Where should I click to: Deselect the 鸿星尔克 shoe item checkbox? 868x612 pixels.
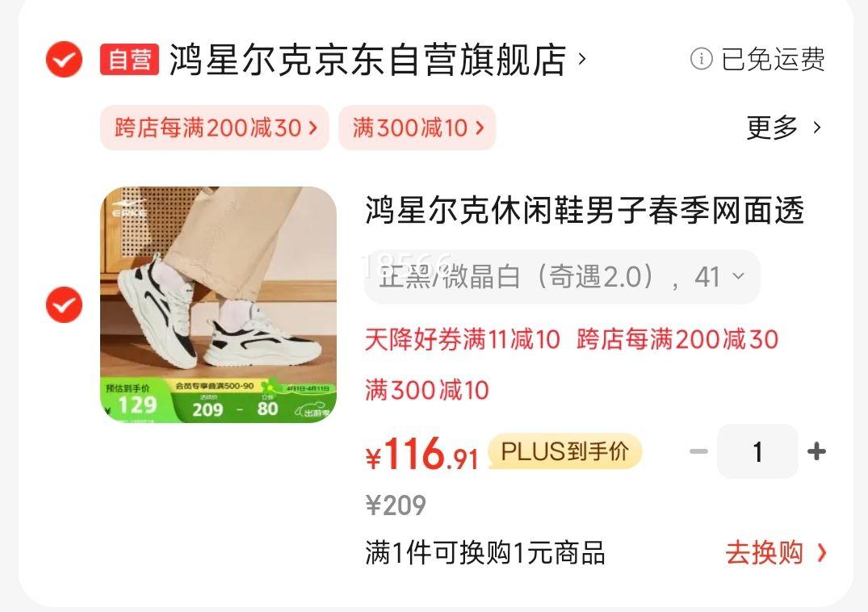[65, 305]
